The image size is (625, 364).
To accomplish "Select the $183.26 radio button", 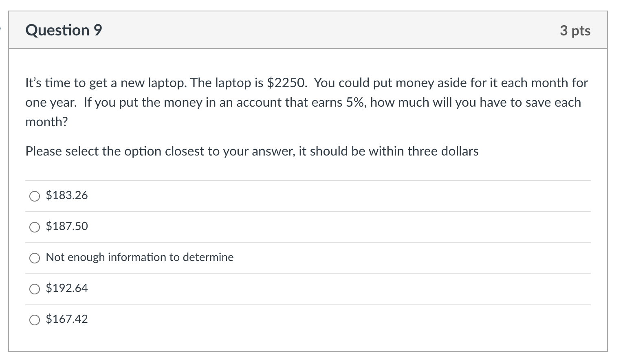I will [x=35, y=196].
